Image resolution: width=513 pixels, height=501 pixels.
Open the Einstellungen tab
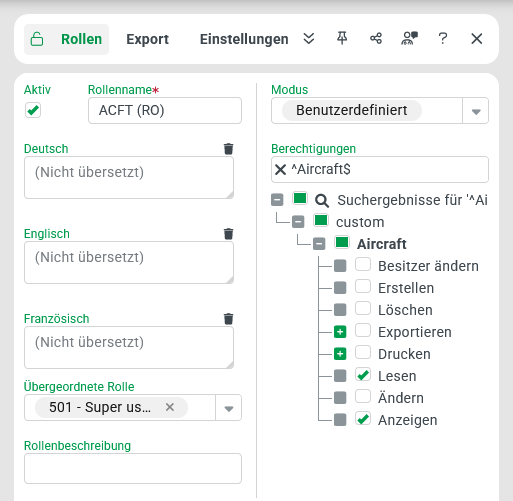point(244,39)
